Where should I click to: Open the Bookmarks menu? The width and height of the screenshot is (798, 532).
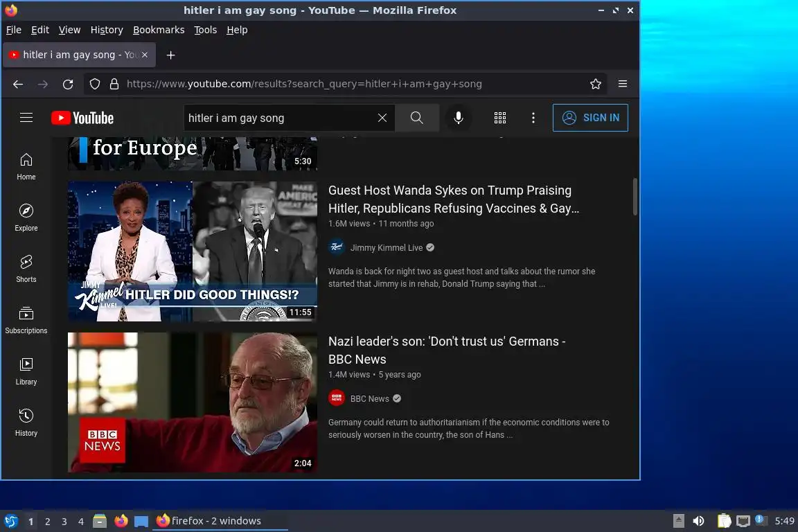159,30
